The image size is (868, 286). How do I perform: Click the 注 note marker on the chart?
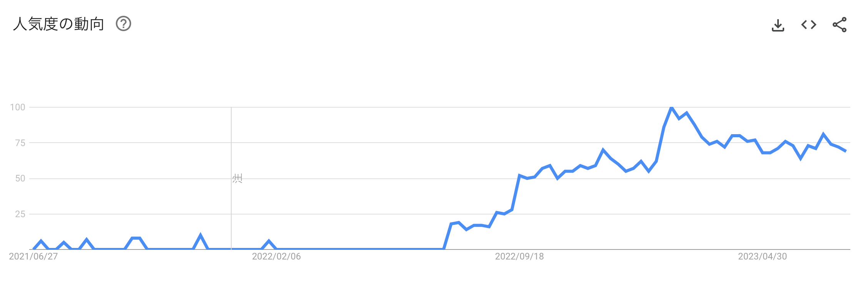(x=237, y=178)
